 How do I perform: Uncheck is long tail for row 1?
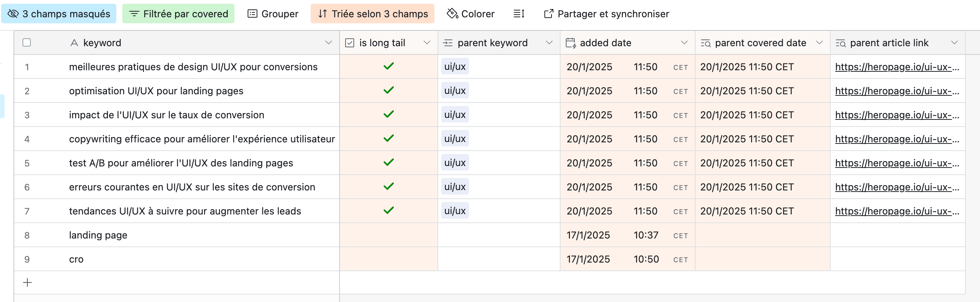(x=388, y=66)
